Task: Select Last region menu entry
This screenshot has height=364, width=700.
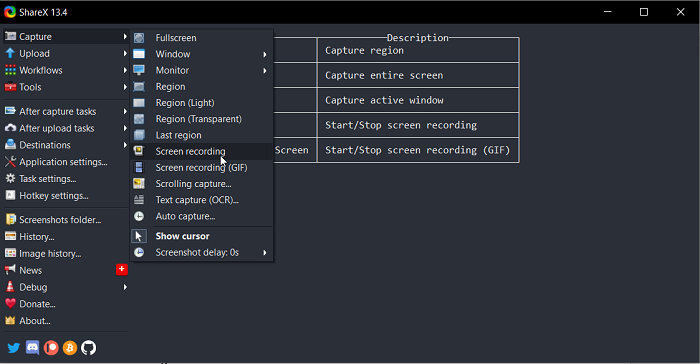Action: 202,135
